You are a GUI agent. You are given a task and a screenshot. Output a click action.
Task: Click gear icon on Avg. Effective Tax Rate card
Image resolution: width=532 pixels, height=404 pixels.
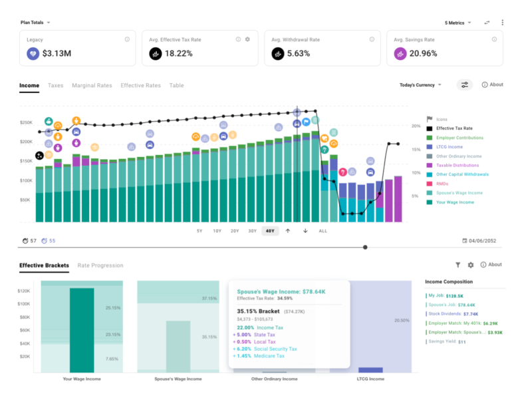[247, 39]
